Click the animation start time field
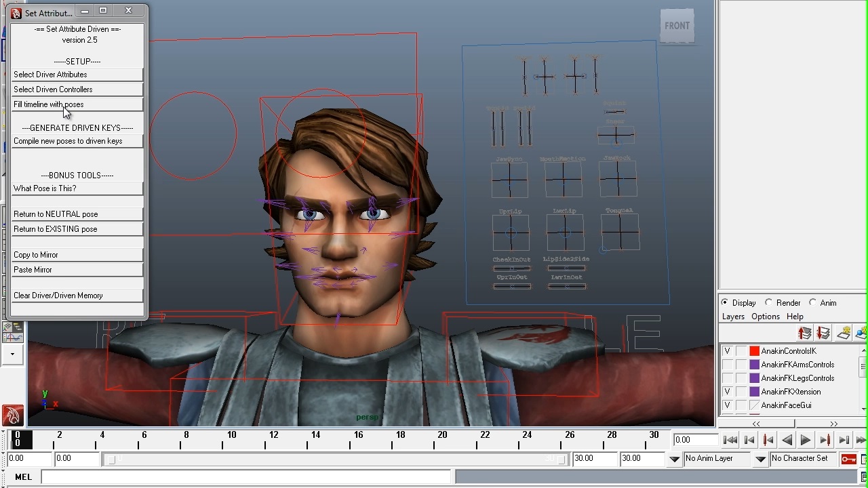 (x=28, y=459)
